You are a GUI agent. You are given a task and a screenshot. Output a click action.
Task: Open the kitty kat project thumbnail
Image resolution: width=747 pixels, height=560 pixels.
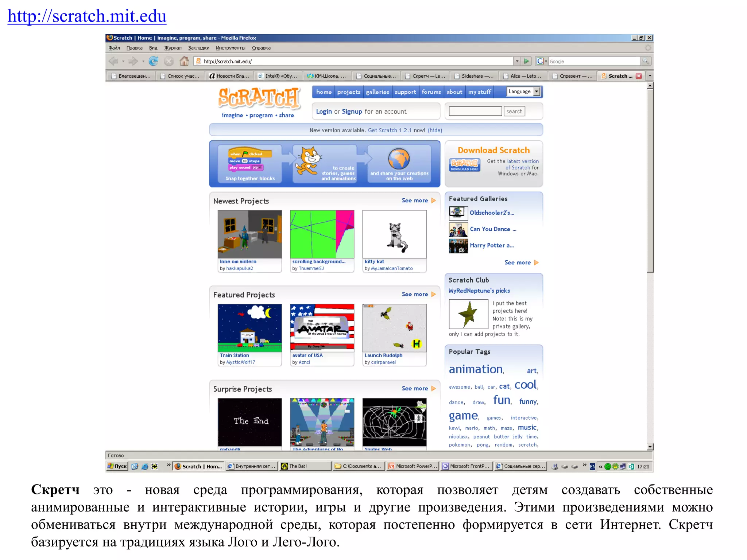pyautogui.click(x=394, y=234)
